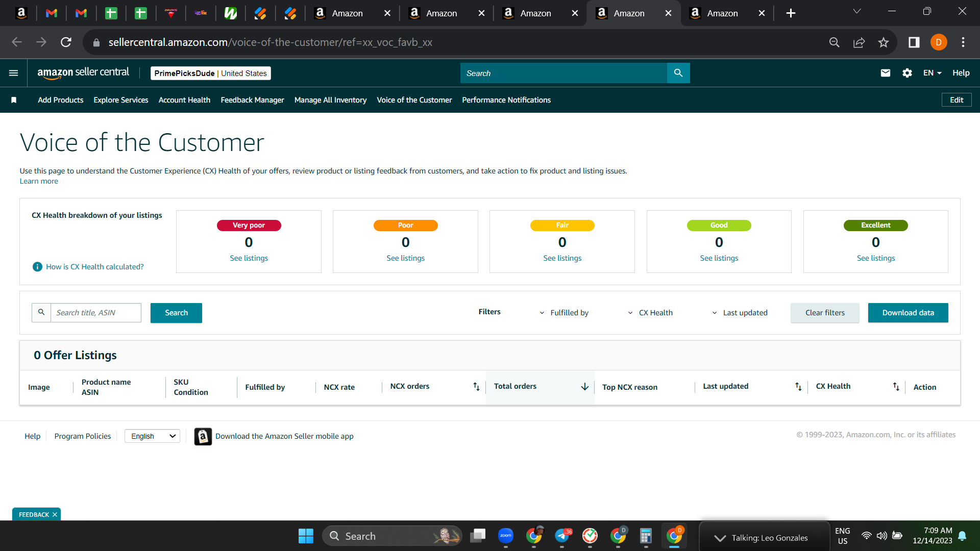Focus the Search title, ASIN field
The width and height of the screenshot is (980, 551).
click(96, 313)
